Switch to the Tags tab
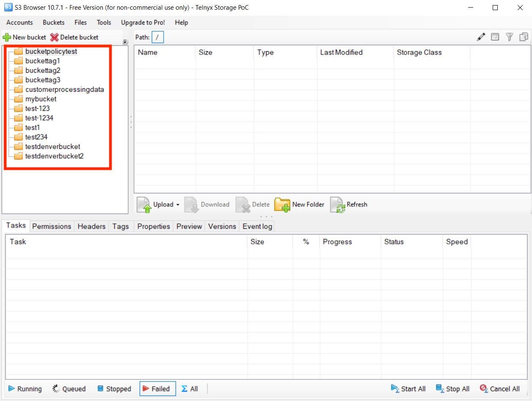Screen dimensions: 532x401 (x=121, y=226)
